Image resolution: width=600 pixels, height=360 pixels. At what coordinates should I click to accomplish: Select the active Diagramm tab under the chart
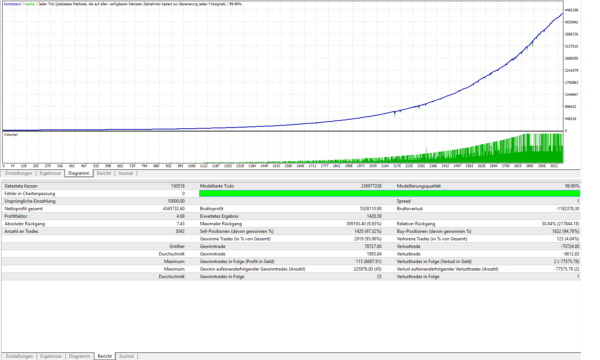pos(78,173)
